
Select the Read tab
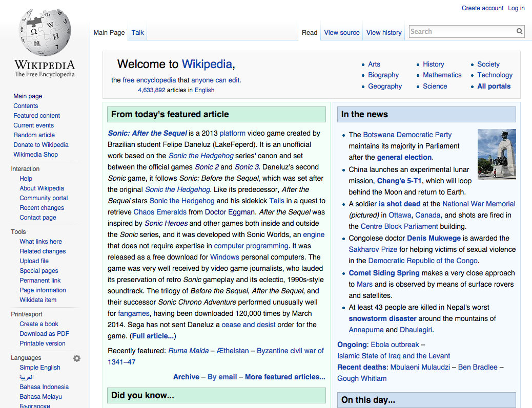[x=310, y=33]
